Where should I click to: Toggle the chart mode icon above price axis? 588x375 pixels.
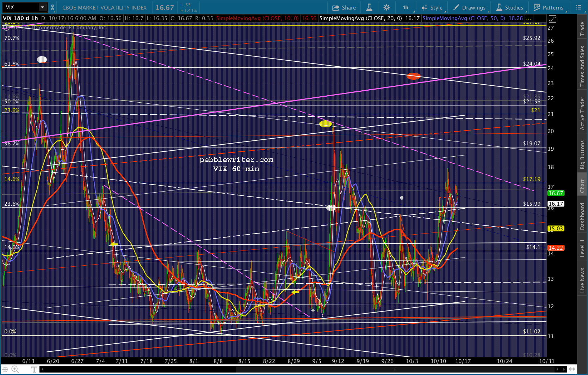[552, 19]
